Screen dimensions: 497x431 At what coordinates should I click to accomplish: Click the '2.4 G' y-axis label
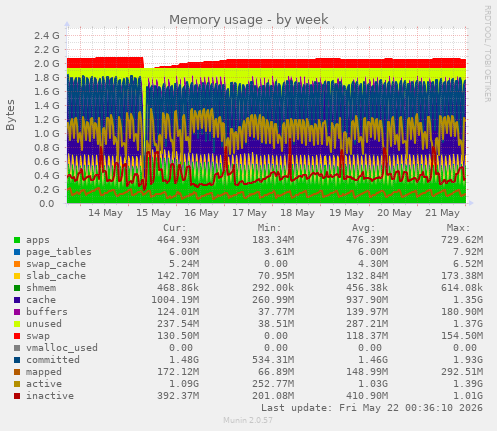[x=47, y=36]
